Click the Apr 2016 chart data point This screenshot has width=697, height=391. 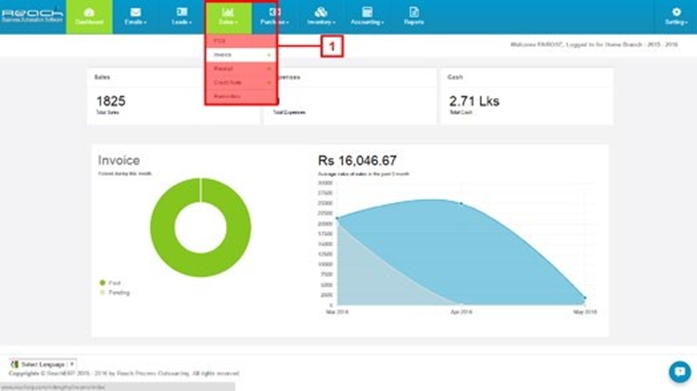[x=461, y=203]
